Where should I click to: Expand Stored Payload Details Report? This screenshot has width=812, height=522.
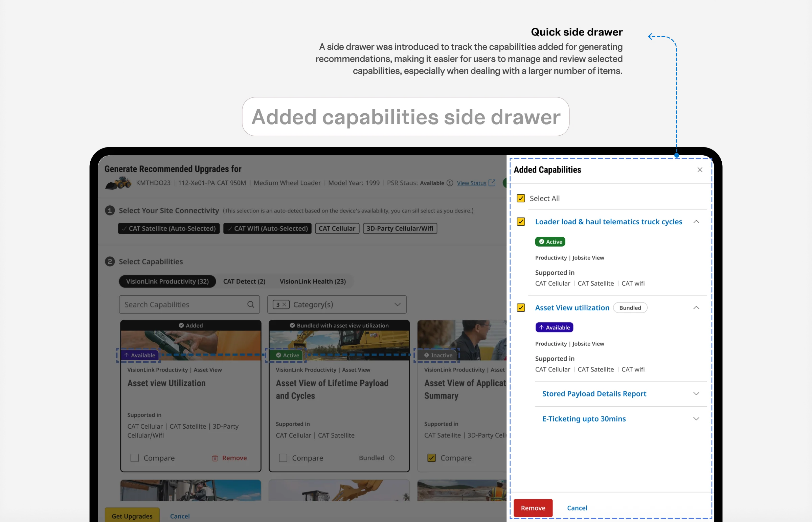pos(696,394)
